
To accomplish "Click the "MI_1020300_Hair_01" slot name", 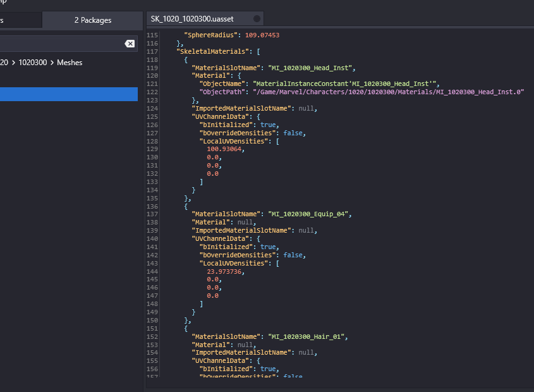I will tap(306, 337).
